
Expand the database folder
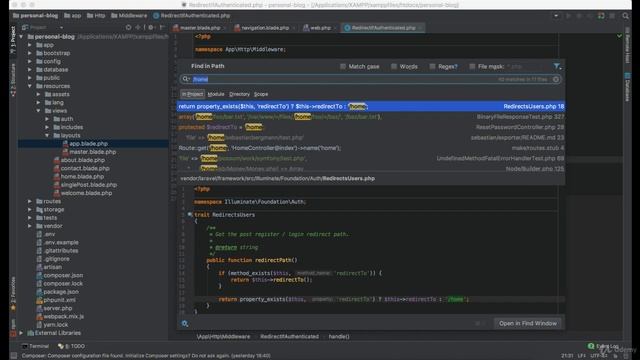click(x=30, y=69)
